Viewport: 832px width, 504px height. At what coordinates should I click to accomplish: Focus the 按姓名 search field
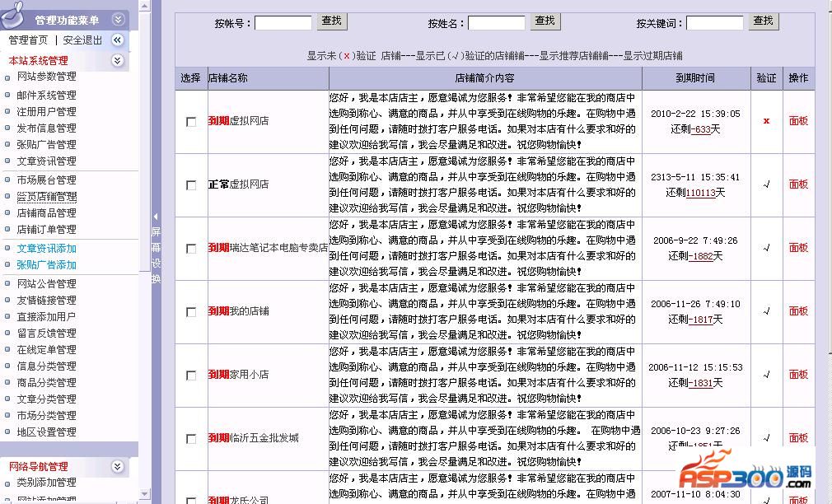pyautogui.click(x=497, y=23)
